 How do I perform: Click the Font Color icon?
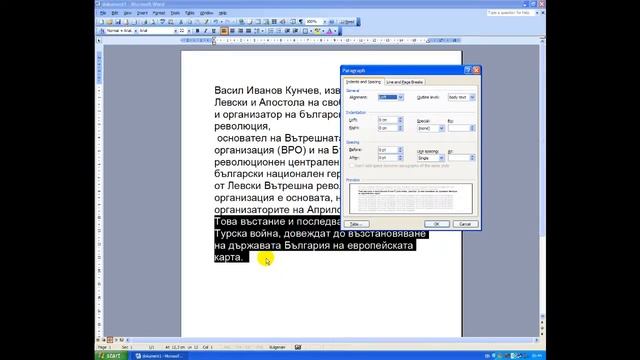tap(329, 31)
